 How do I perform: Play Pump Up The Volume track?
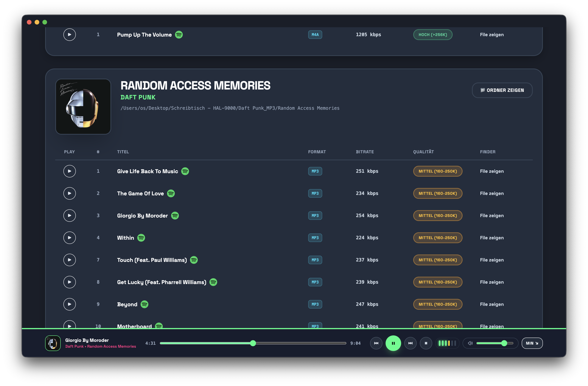[69, 35]
